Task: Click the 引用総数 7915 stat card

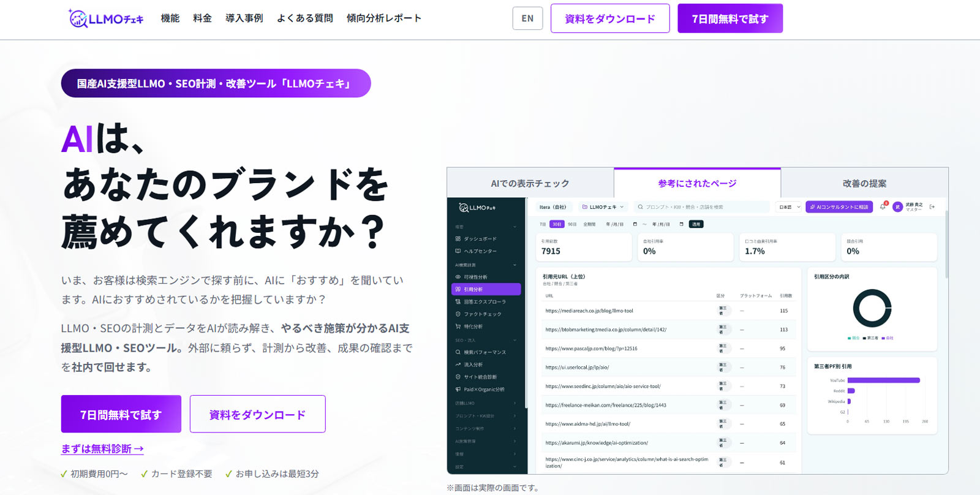Action: click(x=584, y=247)
